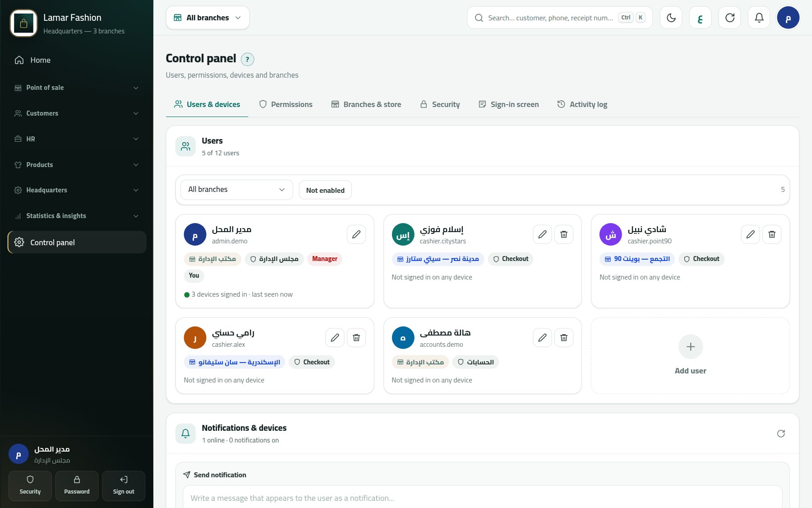
Task: Click the sidebar user profile at bottom
Action: tap(77, 454)
